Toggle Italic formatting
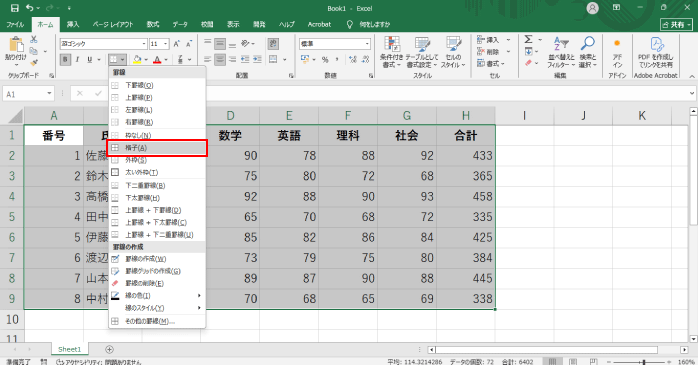 (77, 59)
